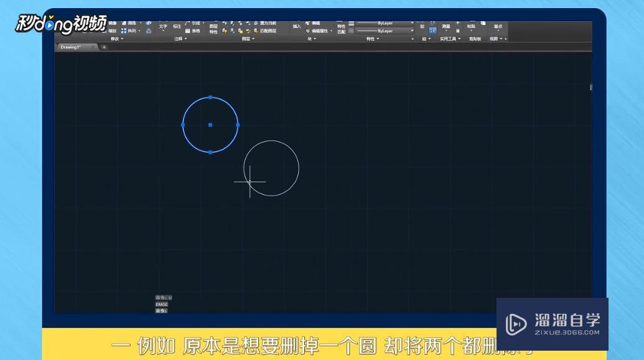Screen dimensions: 644x360
Task: Expand the 修改 (Modify) panel
Action: click(116, 39)
